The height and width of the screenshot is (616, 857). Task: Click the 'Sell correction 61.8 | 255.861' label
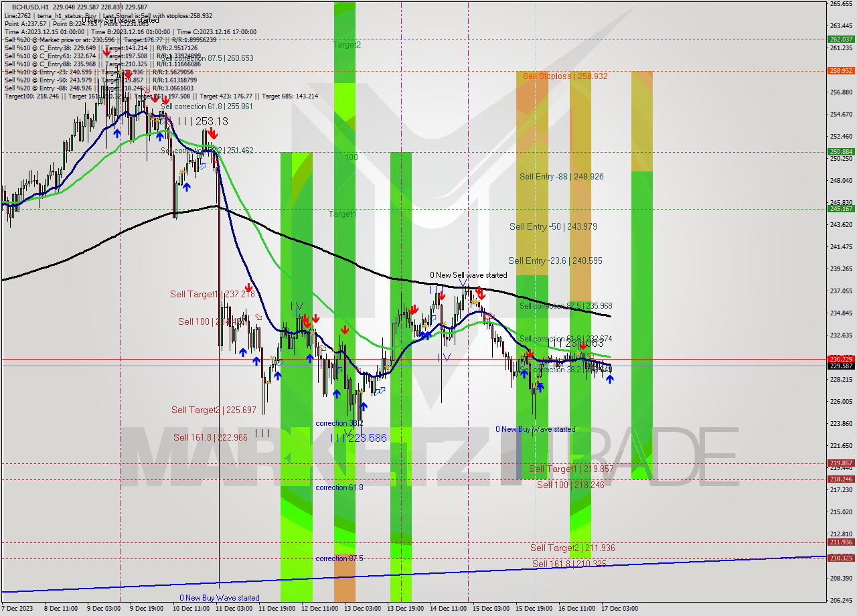[x=207, y=106]
